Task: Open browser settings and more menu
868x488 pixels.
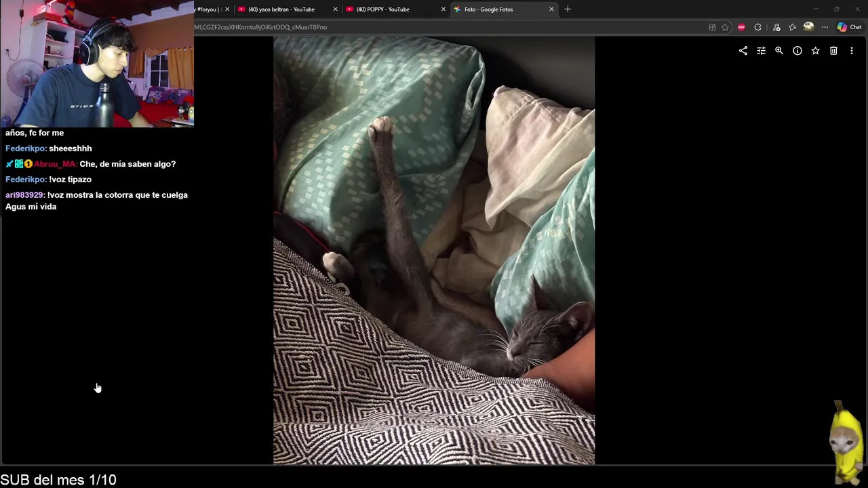Action: (825, 27)
